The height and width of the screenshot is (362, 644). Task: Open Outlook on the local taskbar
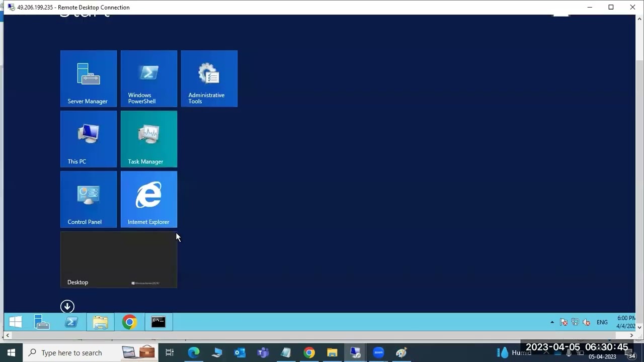240,352
